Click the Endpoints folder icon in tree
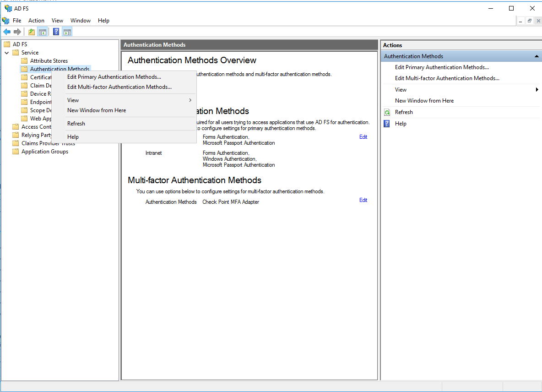Screen dimensions: 542x392 (24, 102)
